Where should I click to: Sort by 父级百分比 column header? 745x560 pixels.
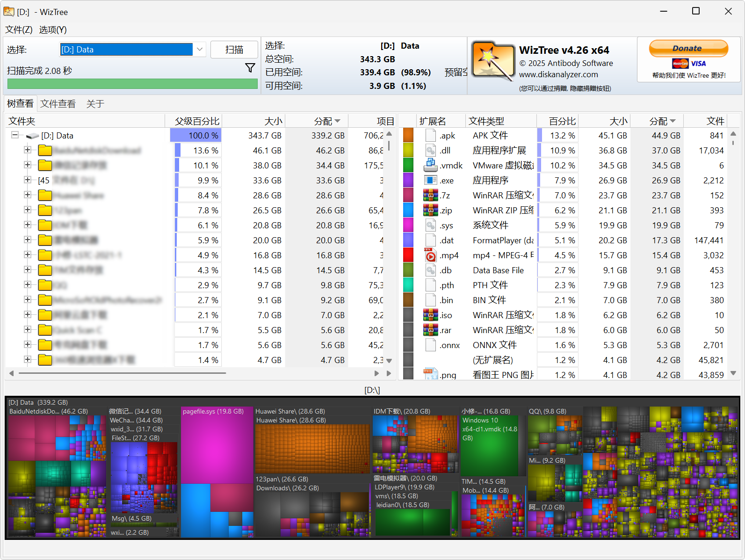pos(193,121)
